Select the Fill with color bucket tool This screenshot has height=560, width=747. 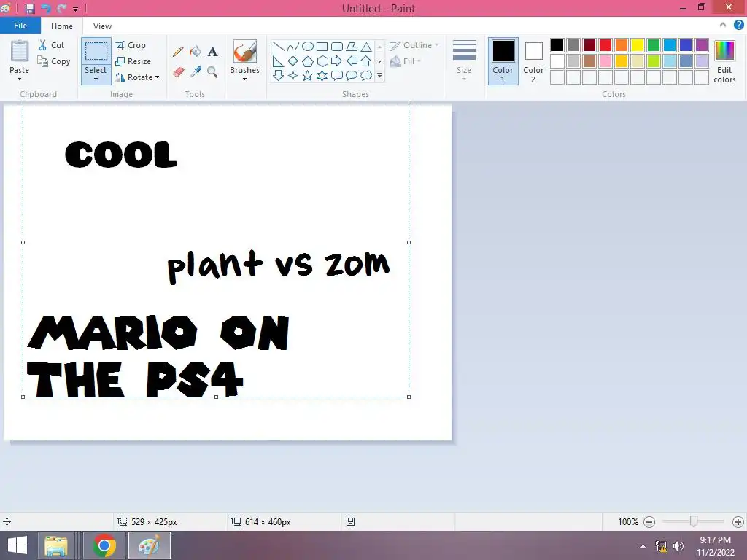(x=196, y=52)
